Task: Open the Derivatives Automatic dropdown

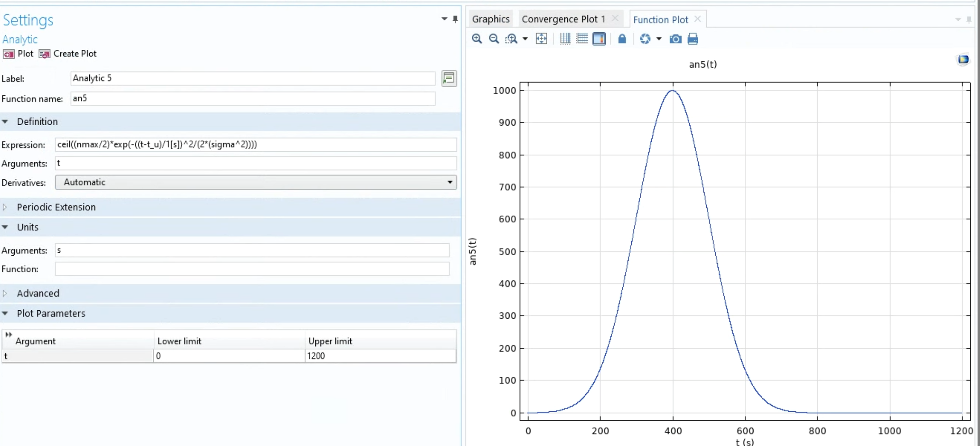Action: pos(256,182)
